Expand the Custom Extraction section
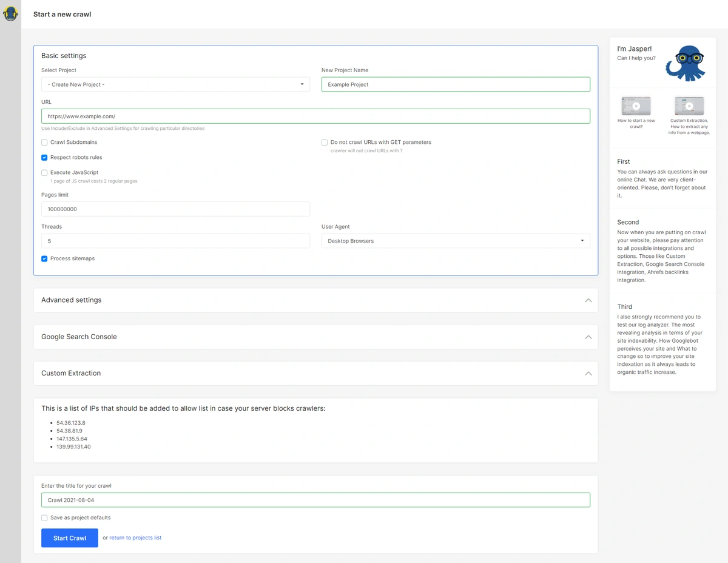 pyautogui.click(x=315, y=374)
